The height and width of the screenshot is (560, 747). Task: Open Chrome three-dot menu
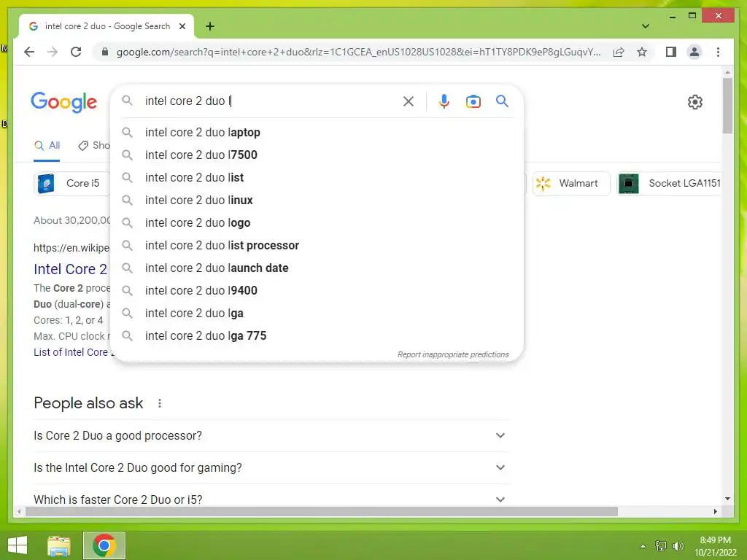coord(718,52)
